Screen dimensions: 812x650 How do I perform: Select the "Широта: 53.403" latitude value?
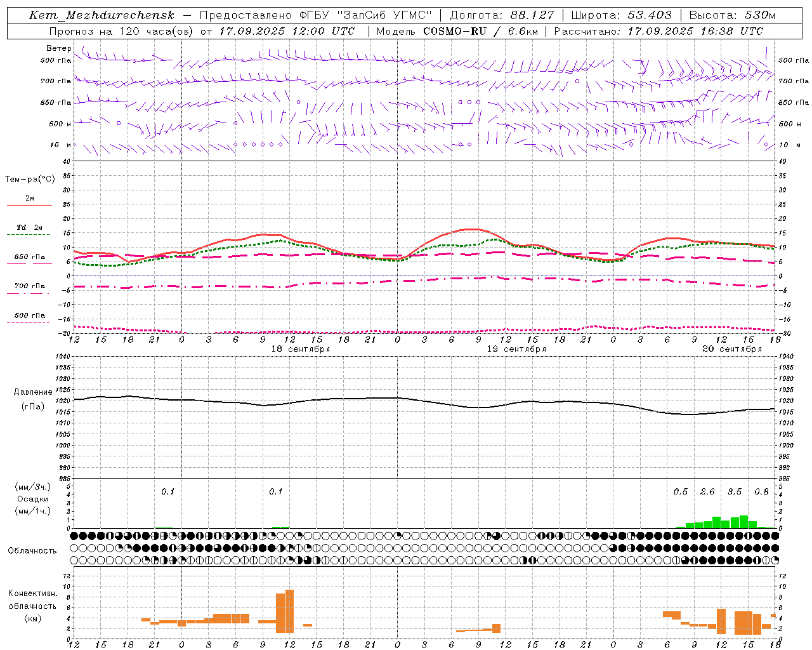[x=621, y=15]
